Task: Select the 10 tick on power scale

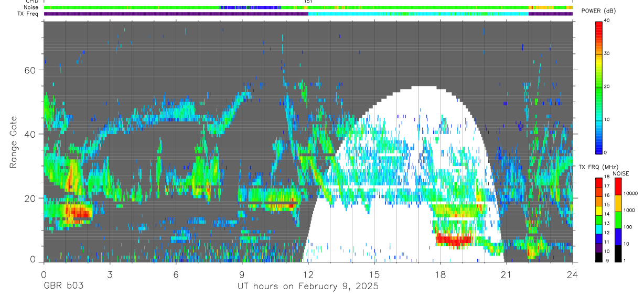Action: click(607, 120)
